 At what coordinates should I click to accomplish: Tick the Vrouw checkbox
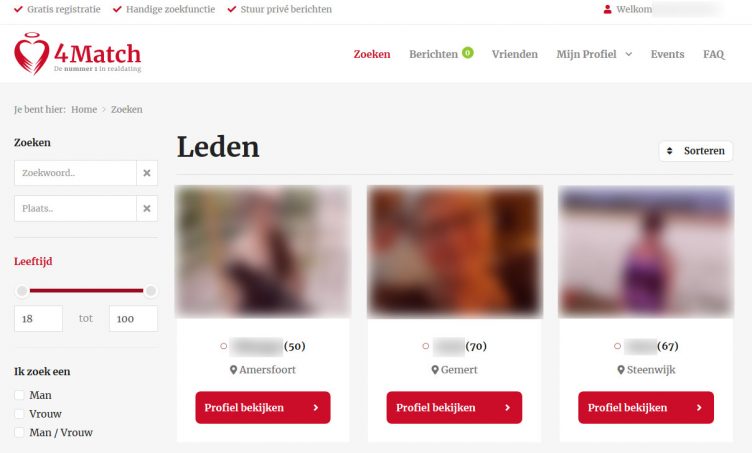[x=19, y=414]
